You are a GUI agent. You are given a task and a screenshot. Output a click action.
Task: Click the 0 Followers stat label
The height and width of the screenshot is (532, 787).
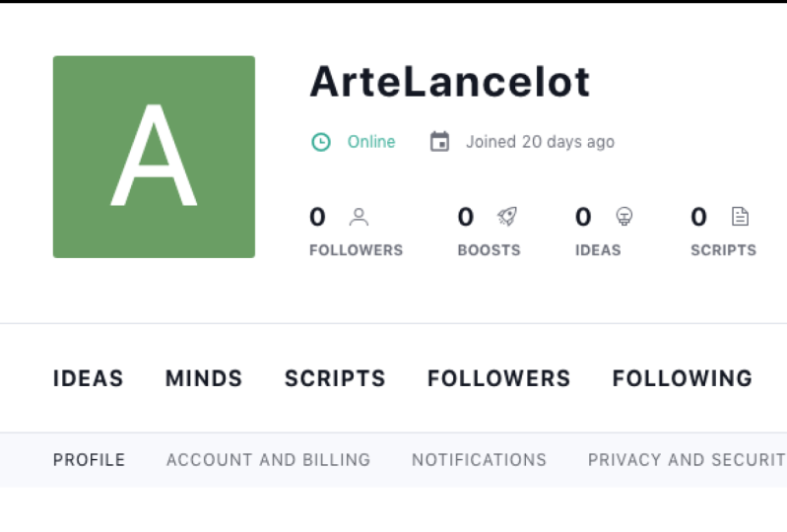pos(356,250)
